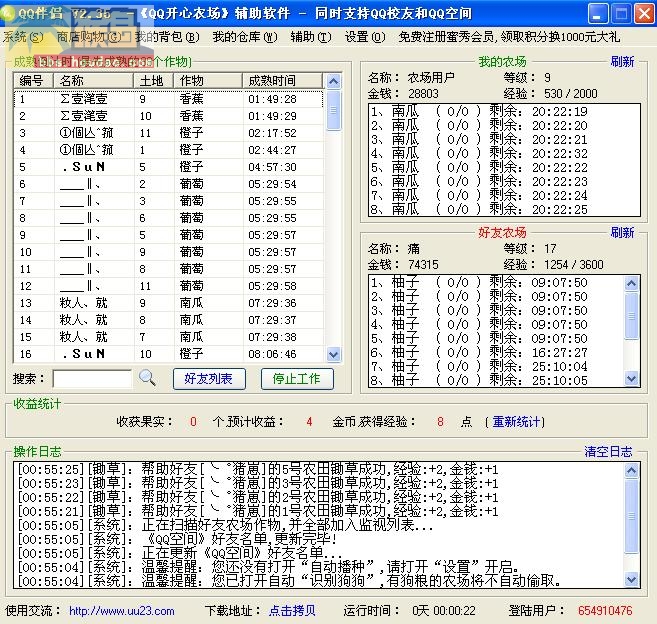Image resolution: width=657 pixels, height=624 pixels.
Task: Select row 13 南瓜 at 07:29:36
Action: point(168,303)
